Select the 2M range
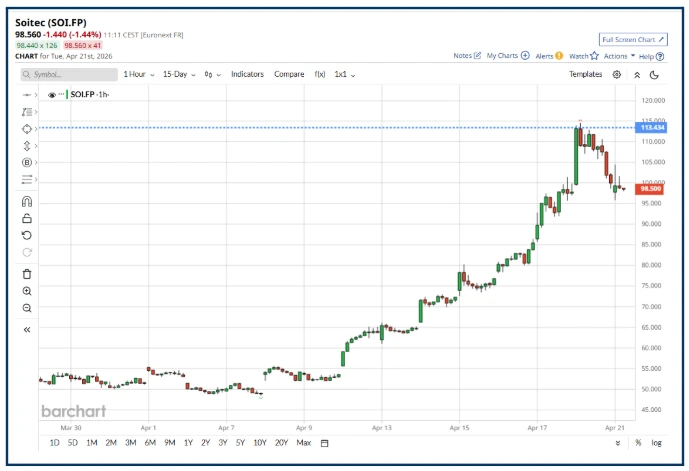Viewport: 689px width, 471px height. [x=111, y=443]
